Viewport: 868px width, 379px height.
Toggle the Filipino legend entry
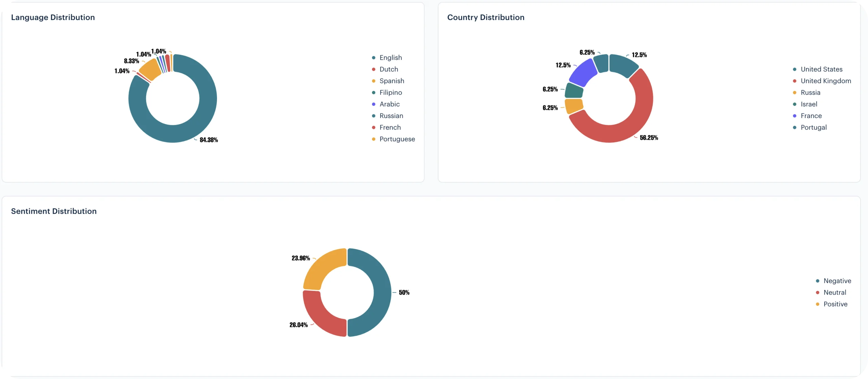(387, 92)
